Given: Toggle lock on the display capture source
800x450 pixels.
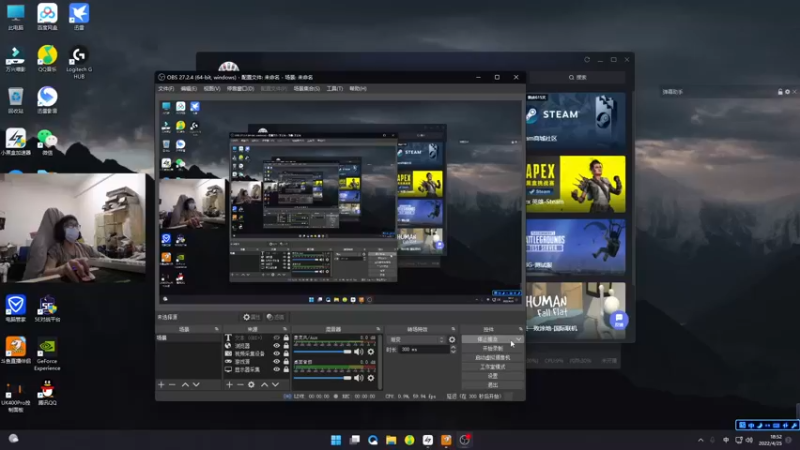Looking at the screenshot, I should (x=286, y=369).
